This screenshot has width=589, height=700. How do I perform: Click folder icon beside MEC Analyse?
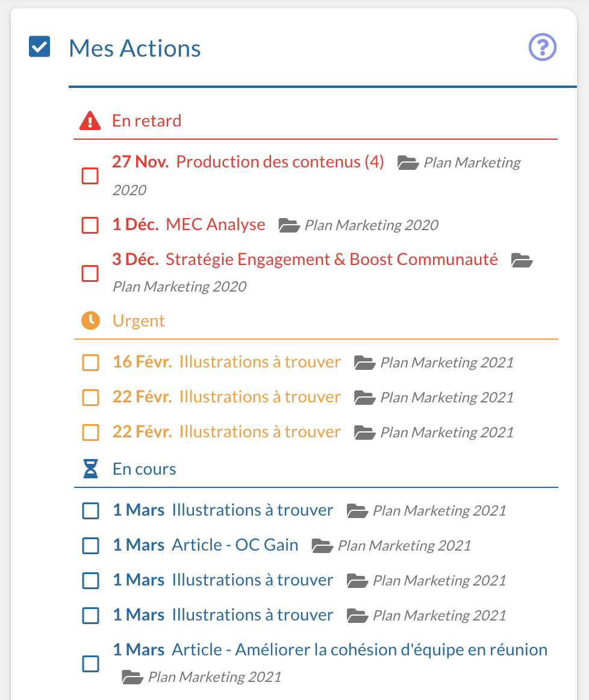click(x=289, y=226)
